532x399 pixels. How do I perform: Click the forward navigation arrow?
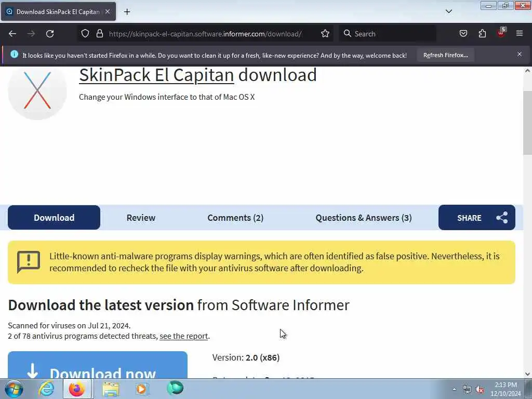coord(31,34)
